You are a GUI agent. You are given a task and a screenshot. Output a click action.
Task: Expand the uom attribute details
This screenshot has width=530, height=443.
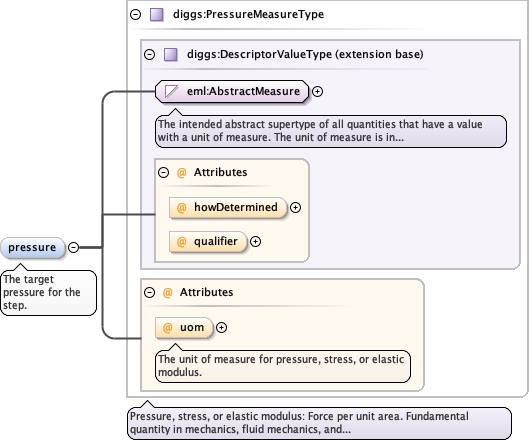tap(221, 327)
